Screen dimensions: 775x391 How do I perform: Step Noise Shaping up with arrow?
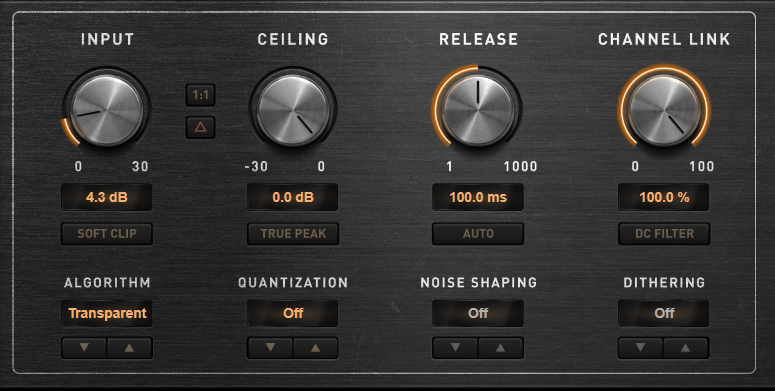coord(501,348)
